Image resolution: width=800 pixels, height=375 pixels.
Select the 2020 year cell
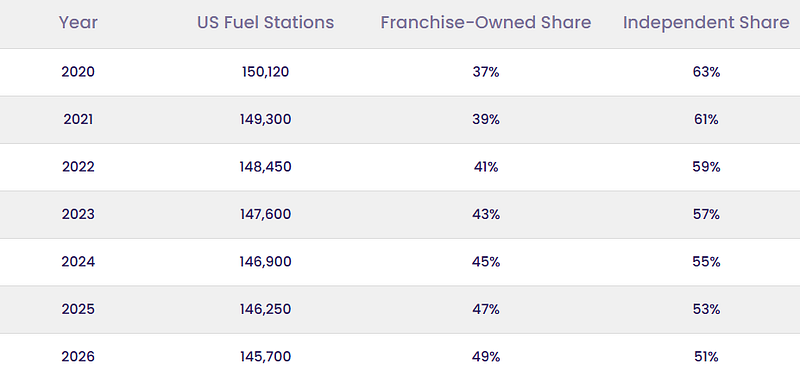(x=78, y=72)
